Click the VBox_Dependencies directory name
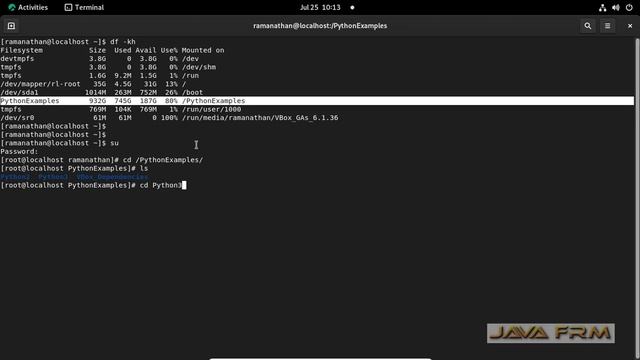The height and width of the screenshot is (360, 640). 112,177
